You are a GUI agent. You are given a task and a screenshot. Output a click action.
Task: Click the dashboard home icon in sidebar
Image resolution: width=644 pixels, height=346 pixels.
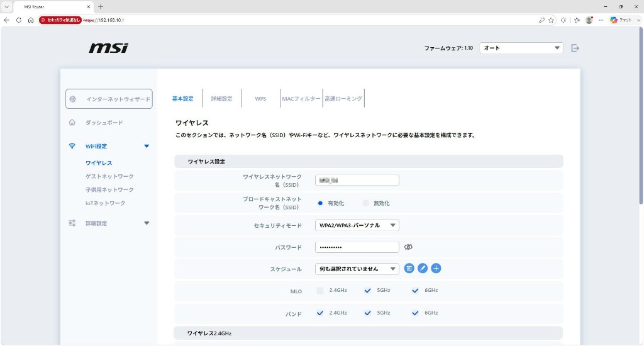[72, 123]
